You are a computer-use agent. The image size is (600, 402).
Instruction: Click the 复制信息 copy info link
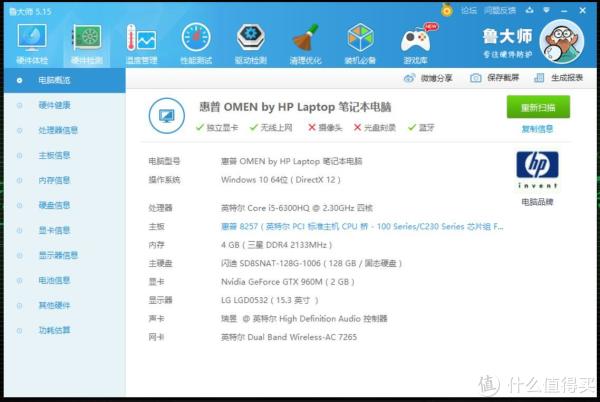tap(537, 129)
